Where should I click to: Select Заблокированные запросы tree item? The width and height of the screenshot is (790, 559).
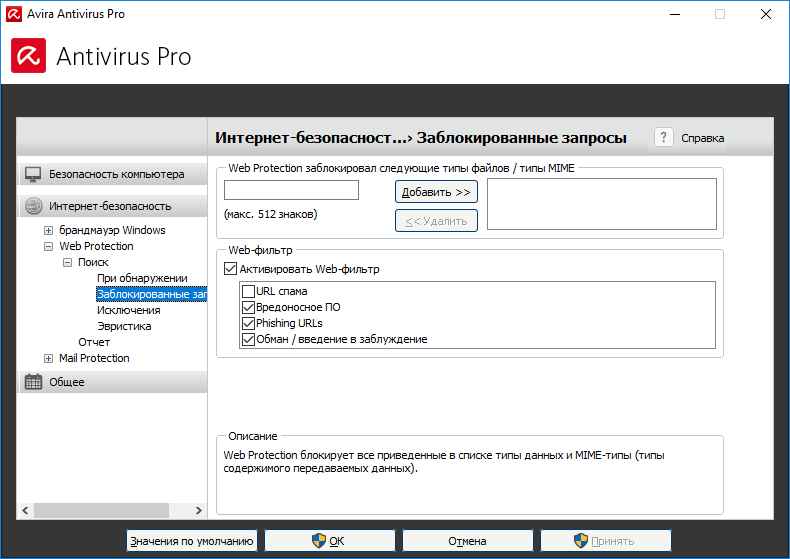pyautogui.click(x=151, y=294)
